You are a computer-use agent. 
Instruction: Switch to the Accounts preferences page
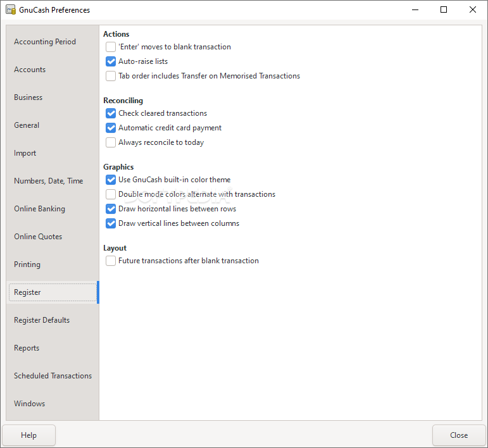pyautogui.click(x=53, y=70)
